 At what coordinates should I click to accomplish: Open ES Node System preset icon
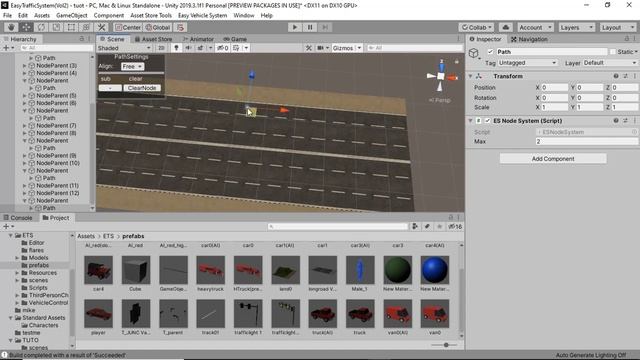625,120
